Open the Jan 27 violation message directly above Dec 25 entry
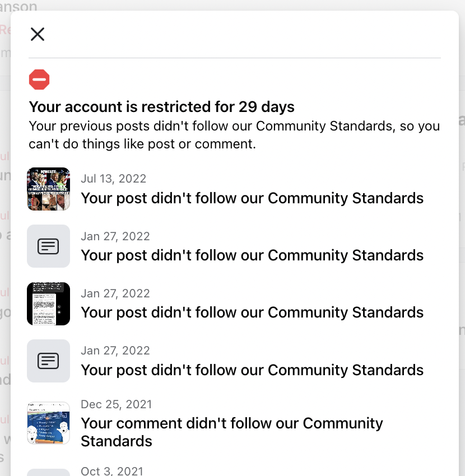Image resolution: width=465 pixels, height=476 pixels. tap(252, 370)
